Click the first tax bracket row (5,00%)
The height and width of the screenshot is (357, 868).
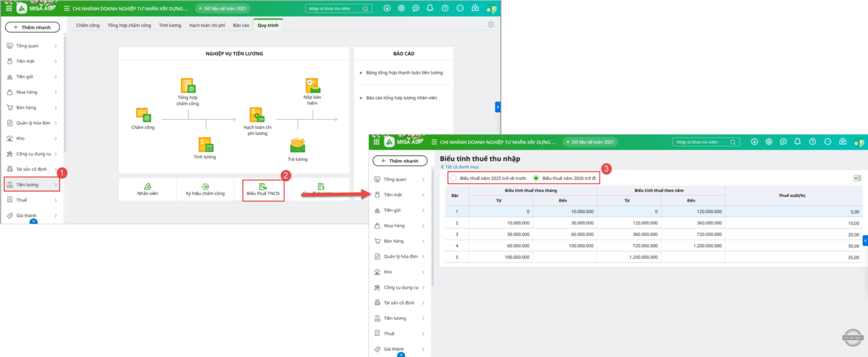pyautogui.click(x=651, y=212)
